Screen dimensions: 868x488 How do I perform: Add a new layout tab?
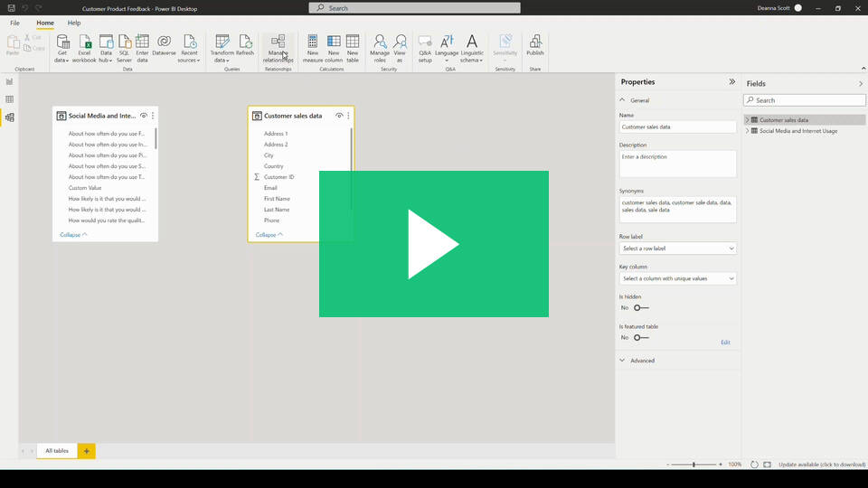point(87,451)
